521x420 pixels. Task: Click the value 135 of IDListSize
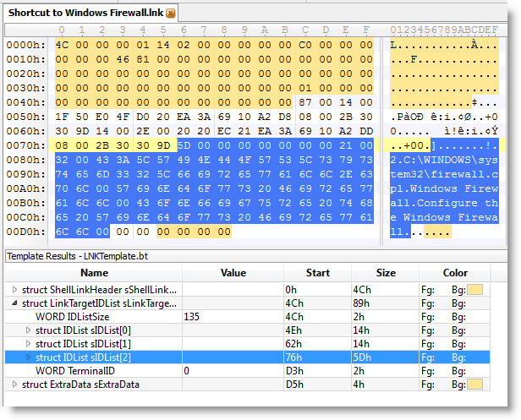point(194,317)
